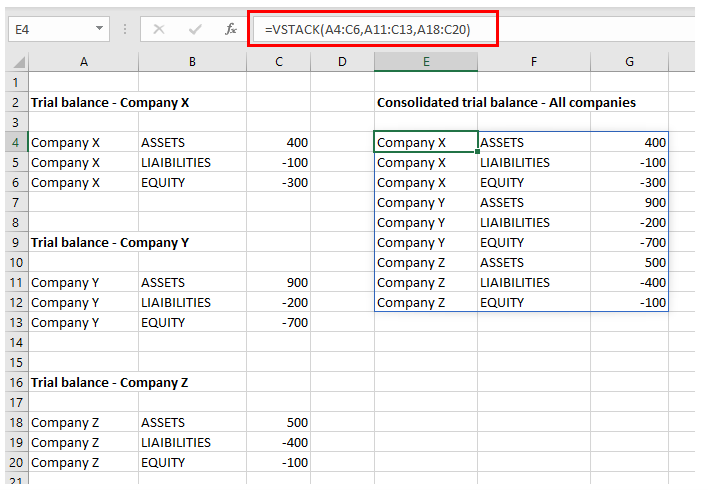Select cell F8 'LIAIBILITIES' in consolidated table
Screen dimensions: 708x490
coord(534,223)
